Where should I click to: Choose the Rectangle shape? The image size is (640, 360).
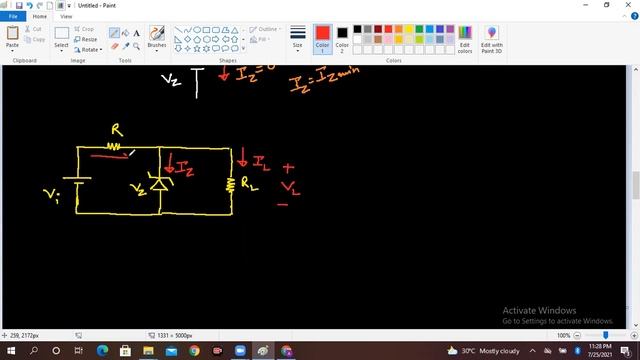(207, 30)
